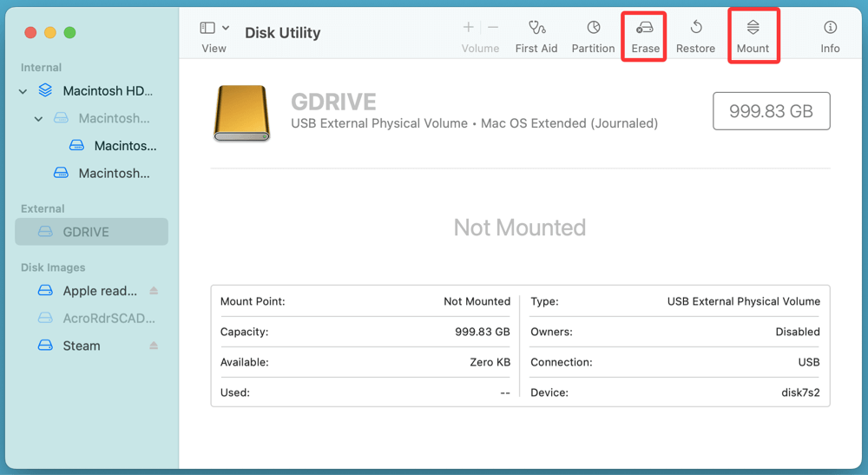Click the Owners value Disabled
The height and width of the screenshot is (475, 868).
tap(798, 332)
